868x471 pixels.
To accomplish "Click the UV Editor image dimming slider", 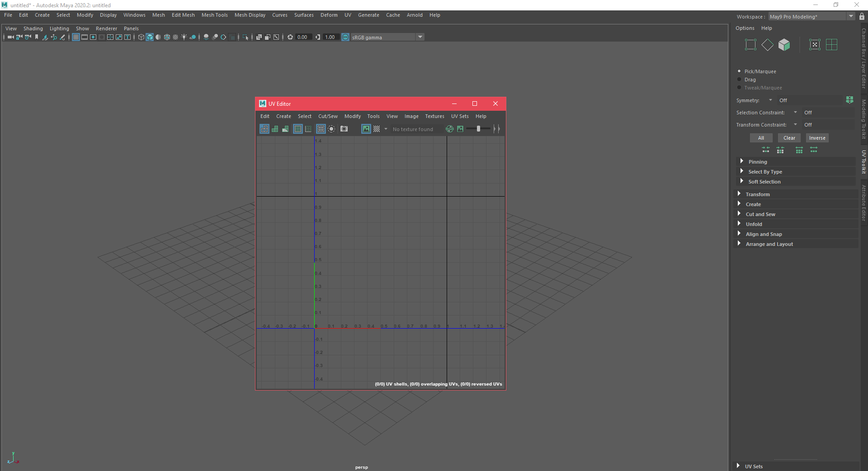I will [x=478, y=129].
